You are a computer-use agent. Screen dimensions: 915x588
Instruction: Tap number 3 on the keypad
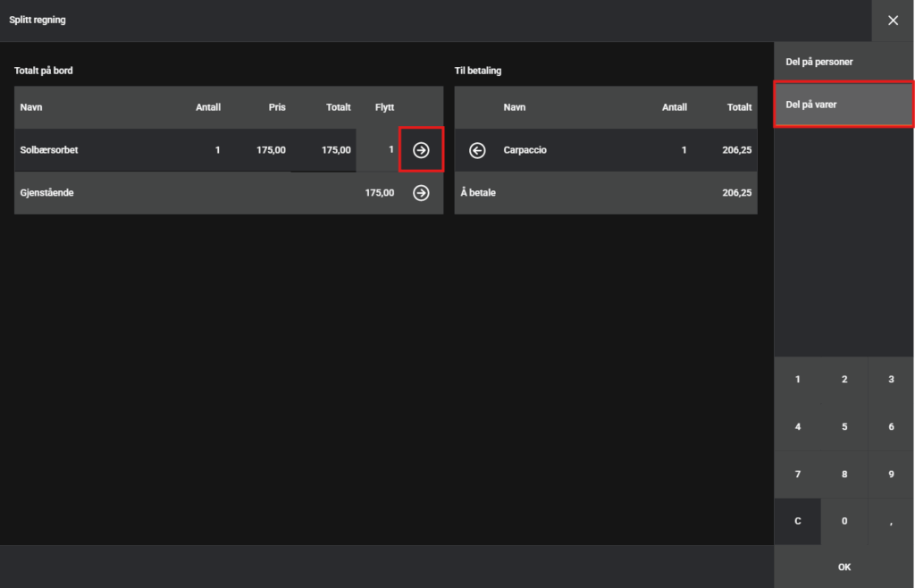tap(891, 380)
